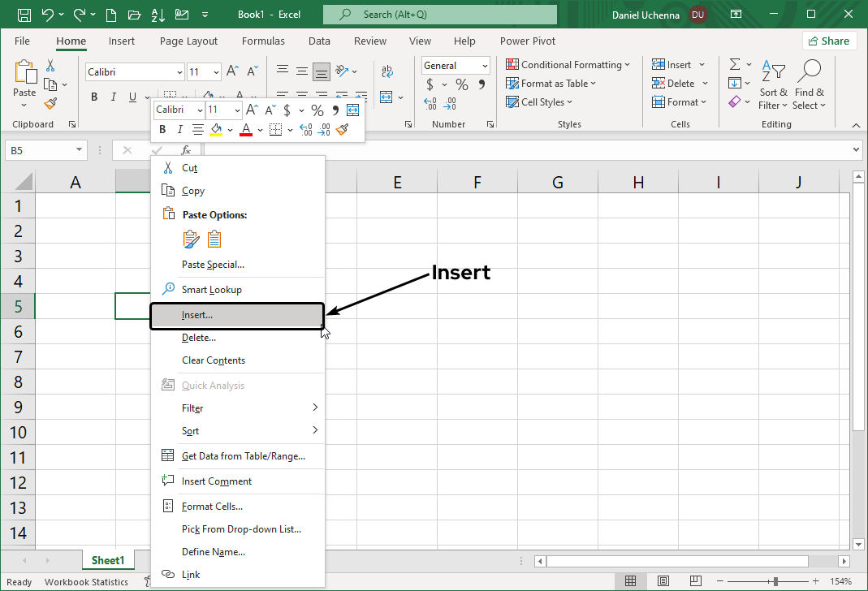Click Increase Font Size in the ribbon
Screen dimensions: 868x591
coord(232,72)
